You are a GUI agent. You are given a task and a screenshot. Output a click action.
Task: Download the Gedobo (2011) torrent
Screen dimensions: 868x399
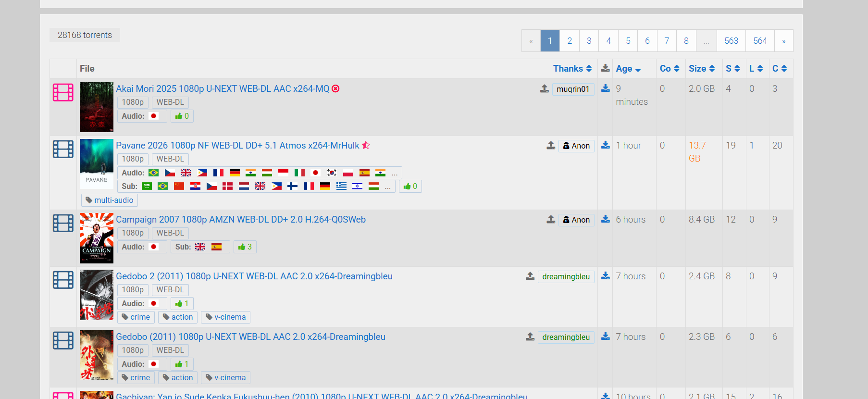click(606, 337)
